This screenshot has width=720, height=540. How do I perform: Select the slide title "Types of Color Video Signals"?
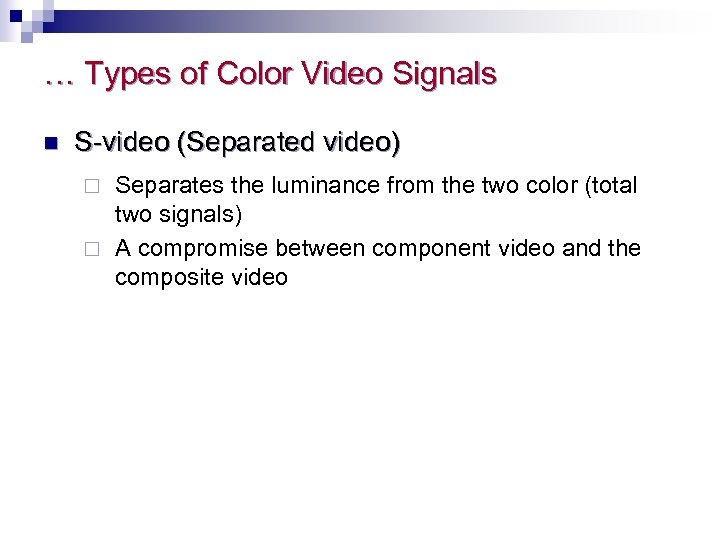(290, 75)
